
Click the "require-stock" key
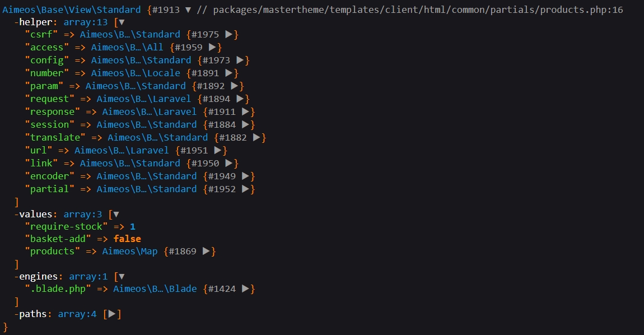(x=66, y=226)
